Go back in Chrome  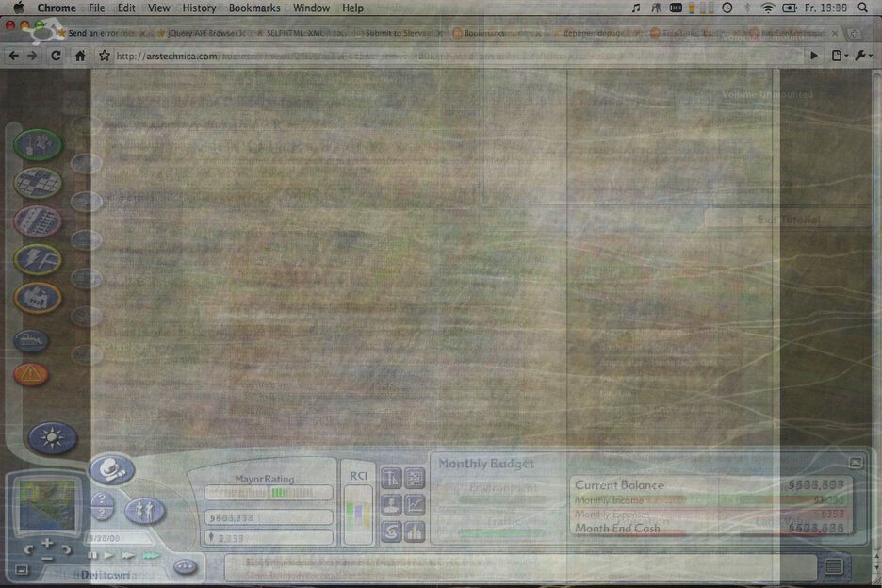pyautogui.click(x=14, y=56)
